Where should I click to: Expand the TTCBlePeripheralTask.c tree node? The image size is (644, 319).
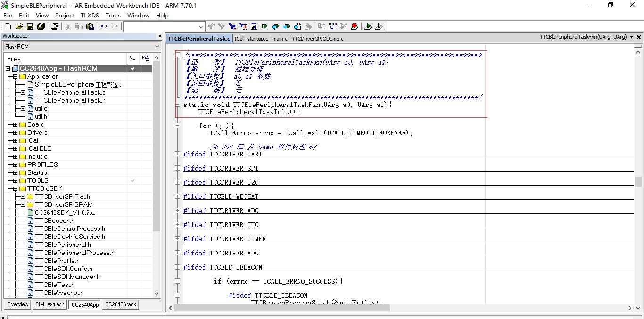(23, 92)
